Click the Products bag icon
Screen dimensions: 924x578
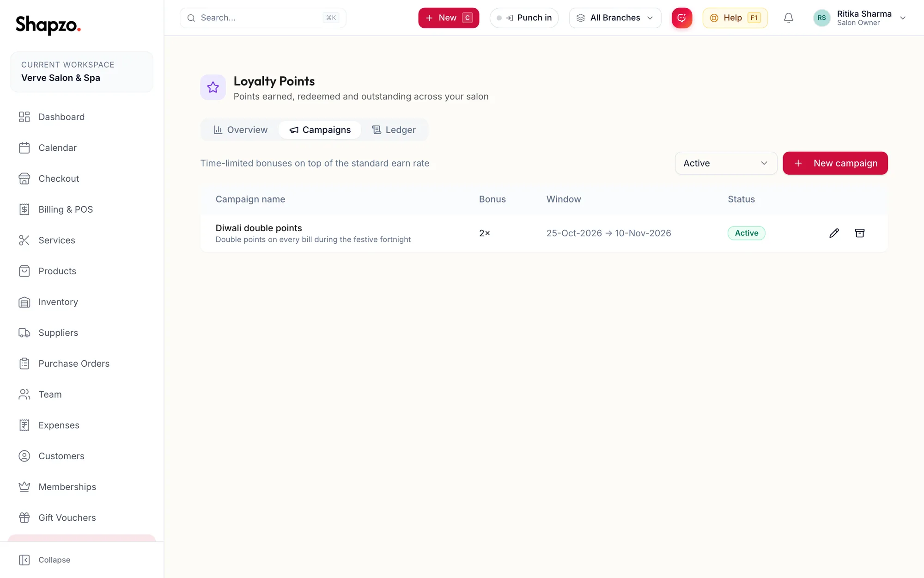click(24, 271)
